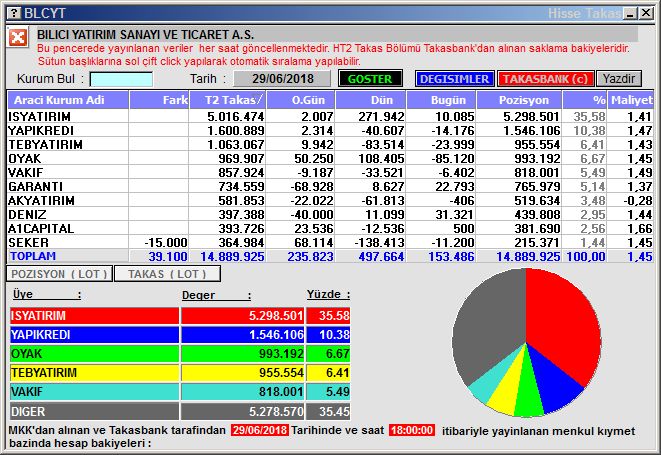Select the GARANTI table row
Image resolution: width=661 pixels, height=455 pixels.
pos(330,186)
